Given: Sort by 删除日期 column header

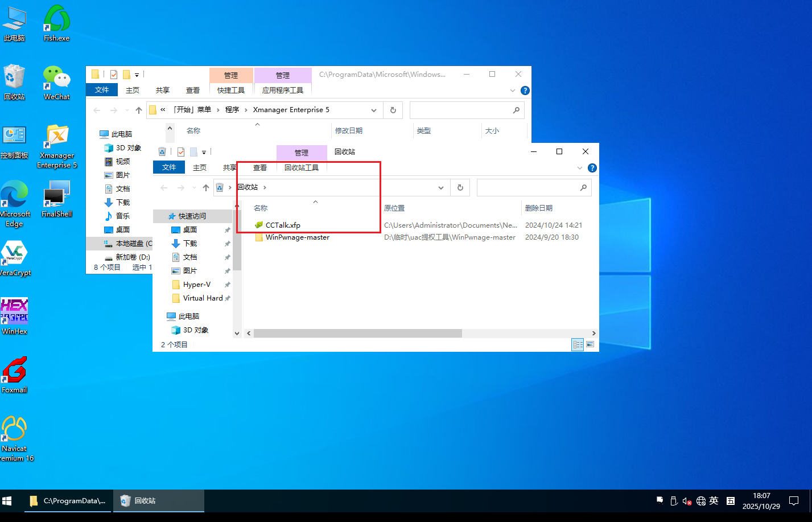Looking at the screenshot, I should pos(539,208).
